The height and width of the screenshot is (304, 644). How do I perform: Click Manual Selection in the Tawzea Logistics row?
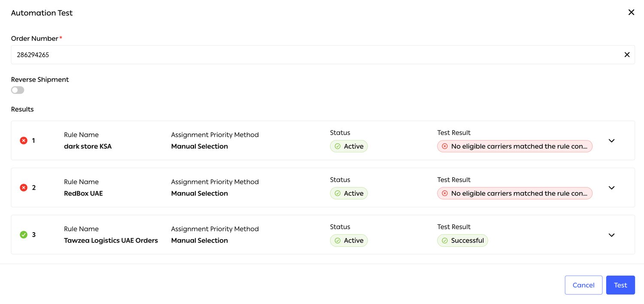point(200,240)
